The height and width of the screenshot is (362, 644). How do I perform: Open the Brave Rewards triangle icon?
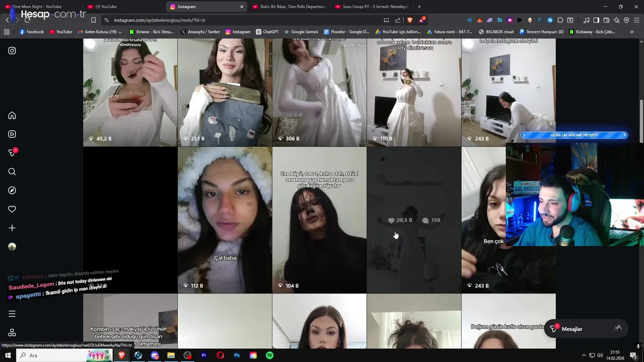(422, 20)
